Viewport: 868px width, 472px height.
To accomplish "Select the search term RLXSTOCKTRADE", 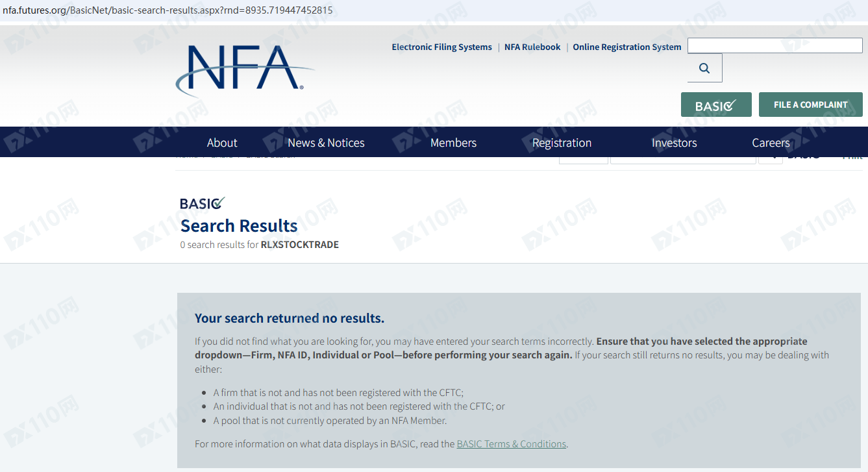I will (x=300, y=245).
